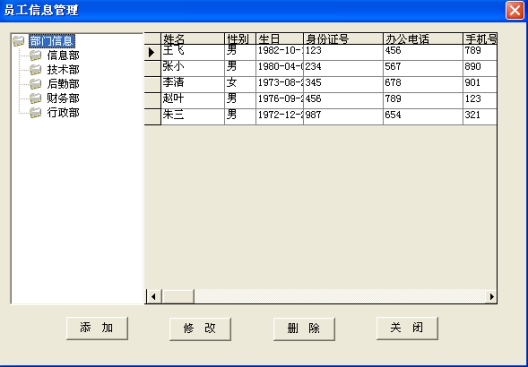Click the 添加 button
The width and height of the screenshot is (528, 367).
(97, 328)
